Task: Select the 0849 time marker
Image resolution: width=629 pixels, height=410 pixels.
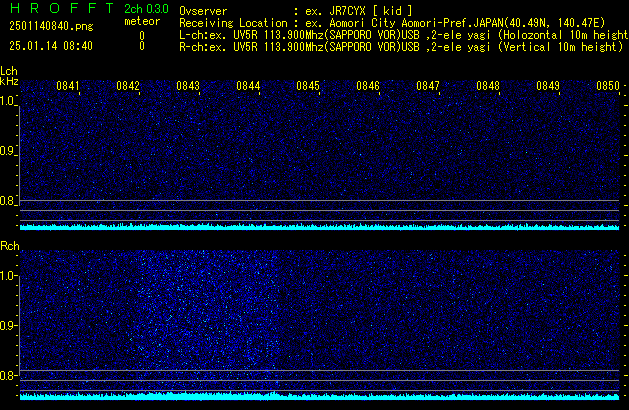Action: (x=548, y=86)
